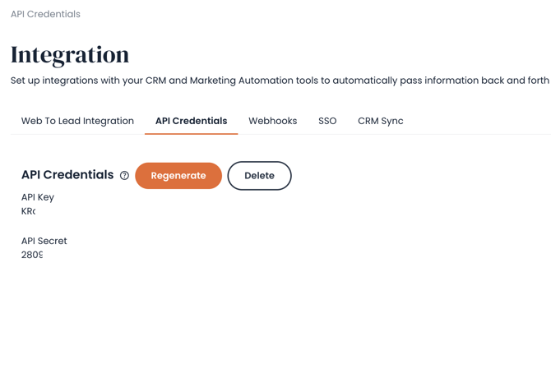Select the API Key value starting with KR
Image resolution: width=551 pixels, height=392 pixels.
pos(29,211)
